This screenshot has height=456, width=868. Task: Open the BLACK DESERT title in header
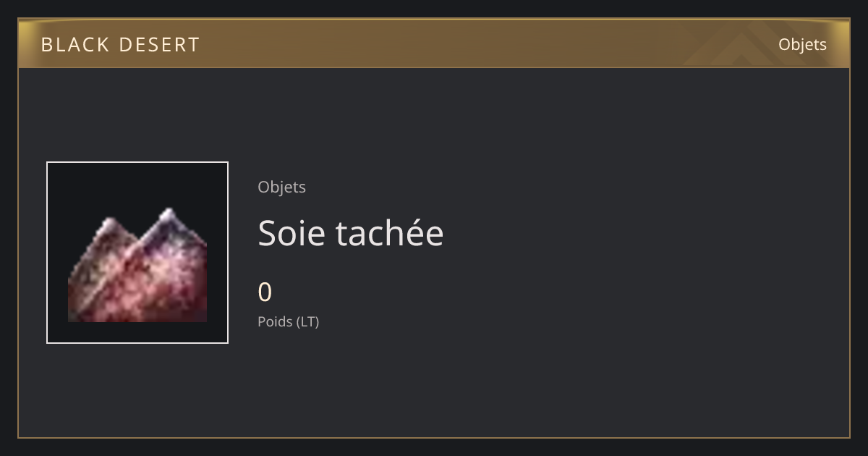120,45
